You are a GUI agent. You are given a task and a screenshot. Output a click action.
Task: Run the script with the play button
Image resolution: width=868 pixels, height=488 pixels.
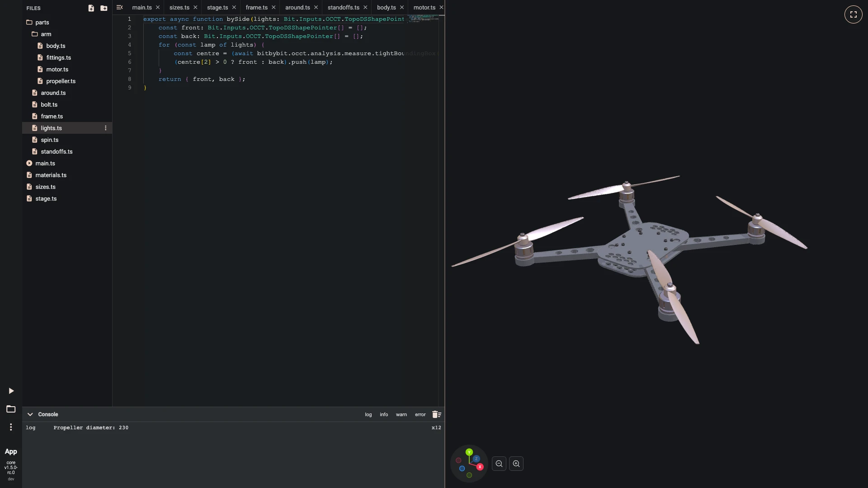(11, 391)
